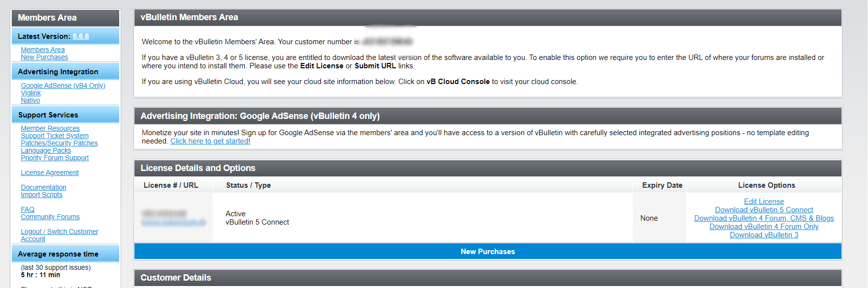The height and width of the screenshot is (288, 868).
Task: Open Priority Forum Support link
Action: [54, 158]
